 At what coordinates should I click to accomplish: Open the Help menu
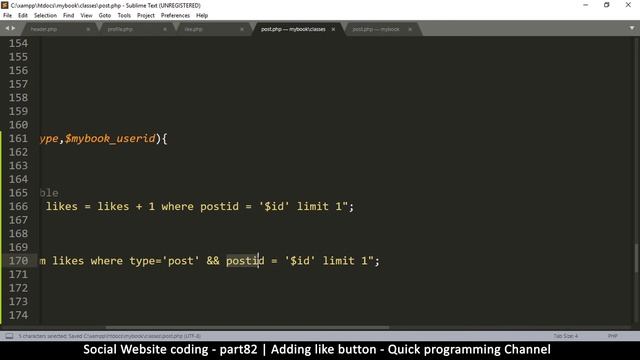[202, 16]
